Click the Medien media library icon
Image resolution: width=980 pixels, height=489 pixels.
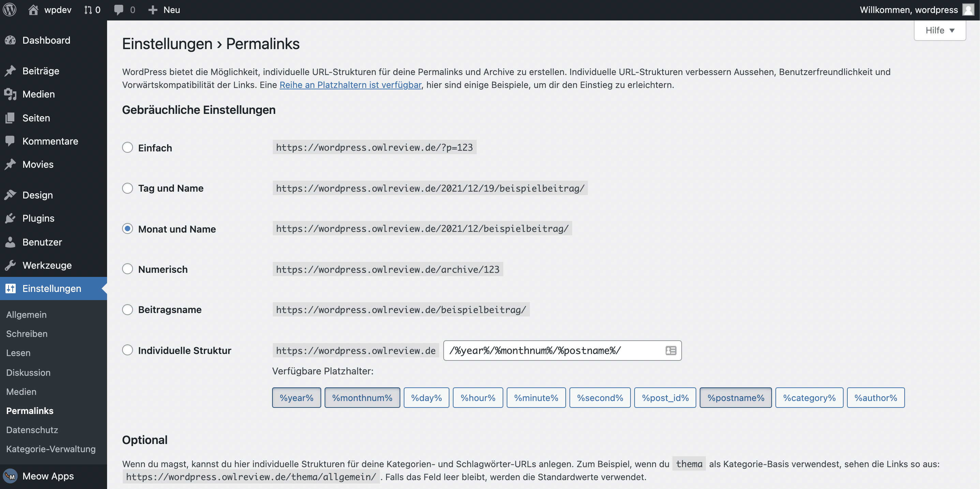(10, 94)
